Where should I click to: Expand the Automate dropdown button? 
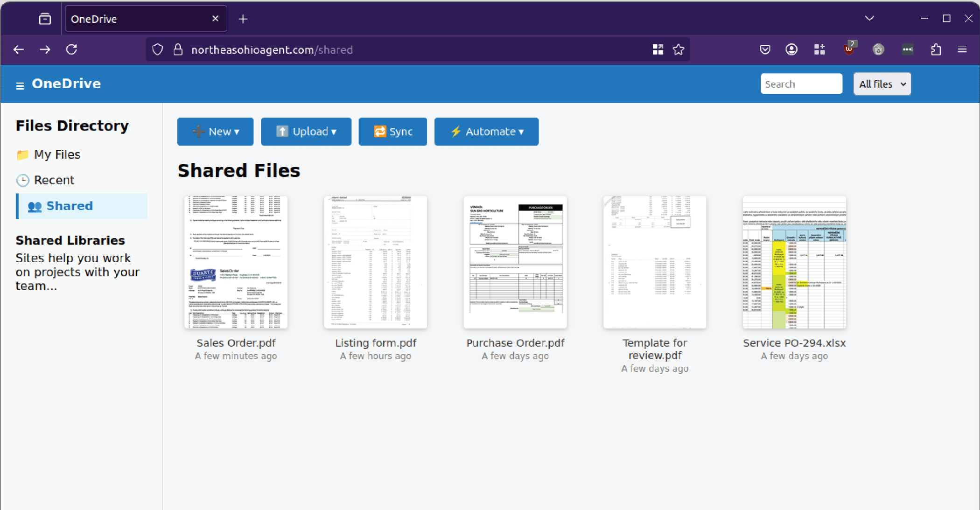(486, 132)
